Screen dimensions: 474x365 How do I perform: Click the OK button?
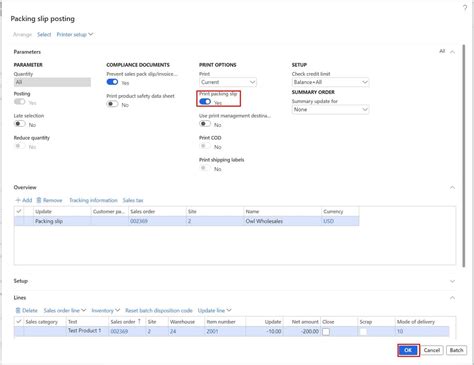pyautogui.click(x=408, y=350)
